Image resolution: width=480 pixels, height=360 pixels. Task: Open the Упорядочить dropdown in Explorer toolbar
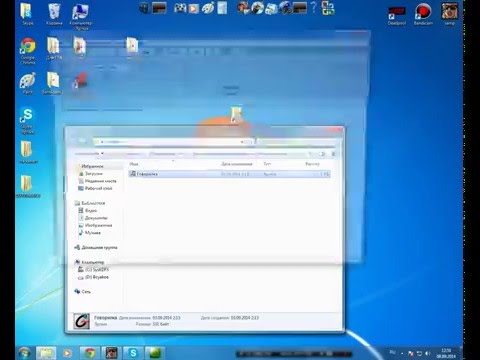(x=89, y=153)
